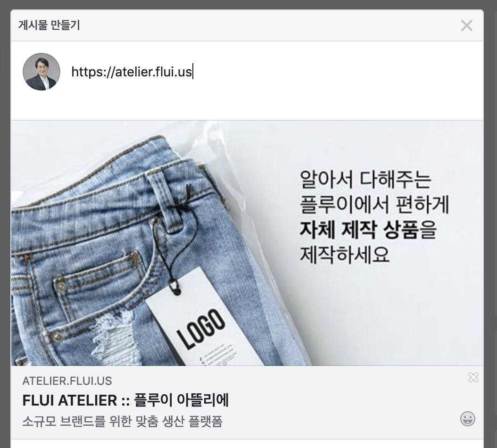The width and height of the screenshot is (497, 448).
Task: Click the 플루이에서 편하게 line in the image
Action: [374, 205]
